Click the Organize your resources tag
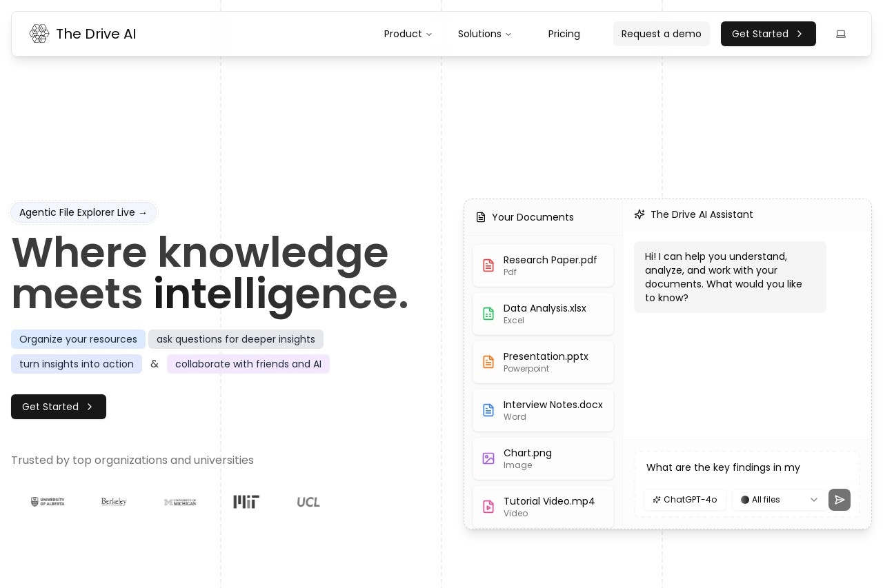The height and width of the screenshot is (588, 883). tap(78, 339)
